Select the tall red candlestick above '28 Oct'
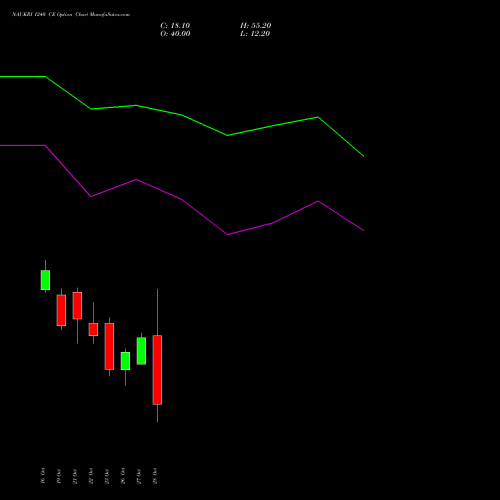Image resolution: width=500 pixels, height=500 pixels. [157, 370]
